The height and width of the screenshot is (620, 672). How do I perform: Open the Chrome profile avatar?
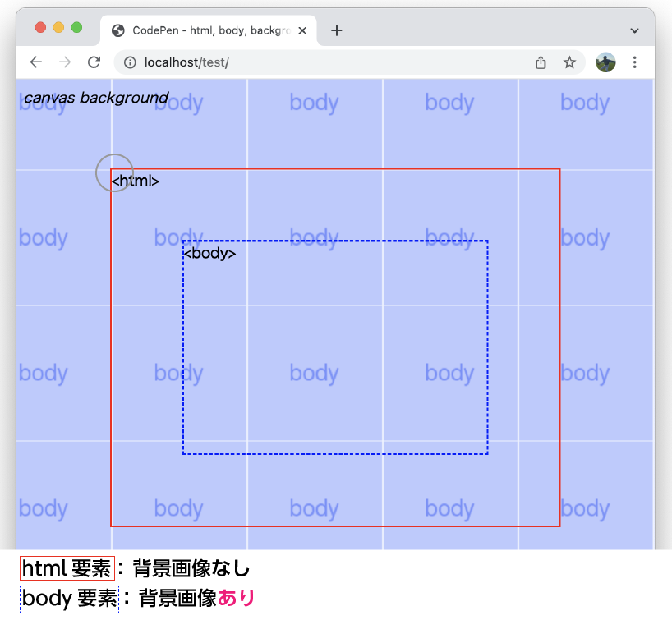(x=605, y=62)
